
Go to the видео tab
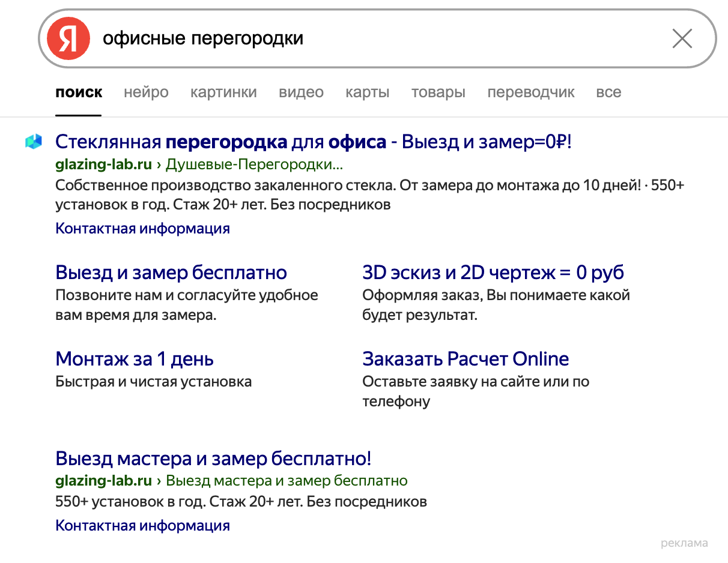(301, 92)
